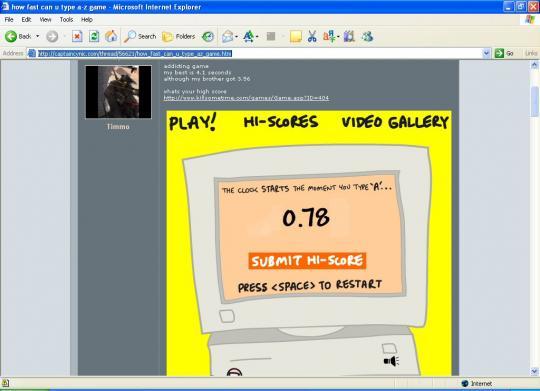This screenshot has width=540, height=391.
Task: Expand the Mail button dropdown arrow
Action: [x=237, y=37]
